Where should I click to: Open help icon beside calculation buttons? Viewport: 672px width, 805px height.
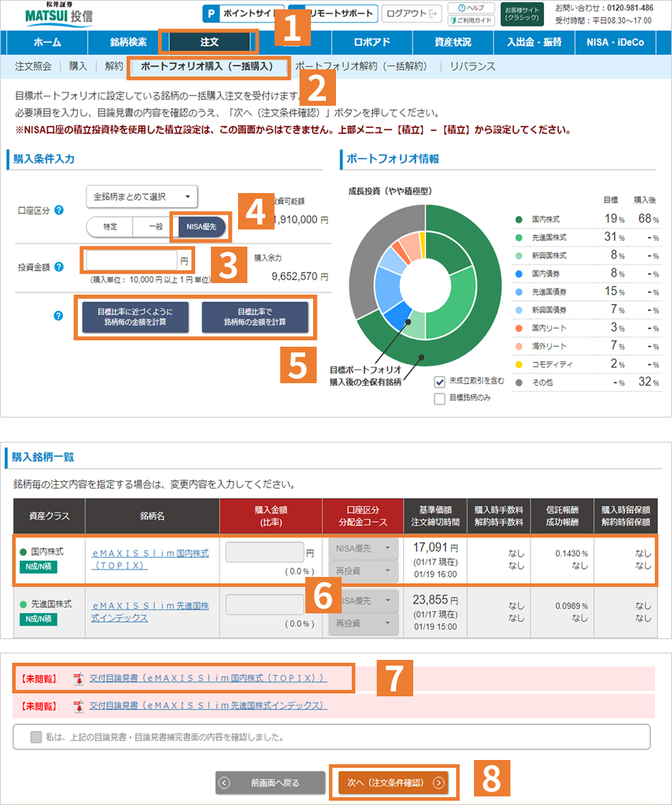[x=59, y=316]
